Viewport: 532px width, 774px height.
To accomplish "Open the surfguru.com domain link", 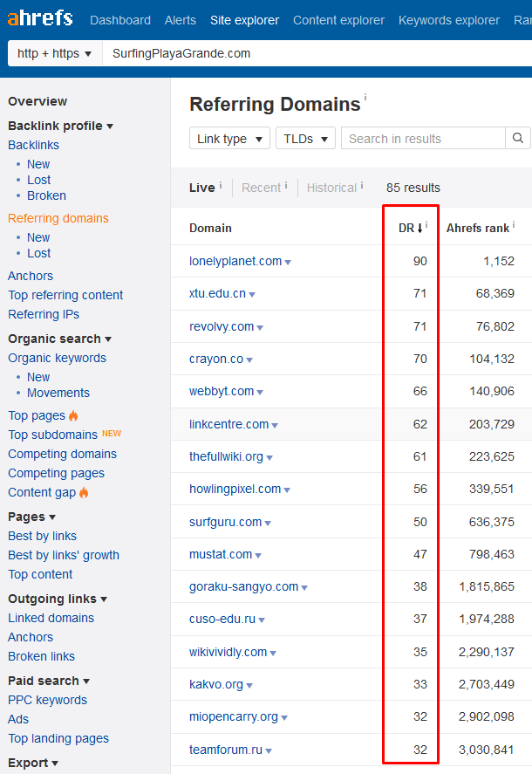I will point(226,522).
